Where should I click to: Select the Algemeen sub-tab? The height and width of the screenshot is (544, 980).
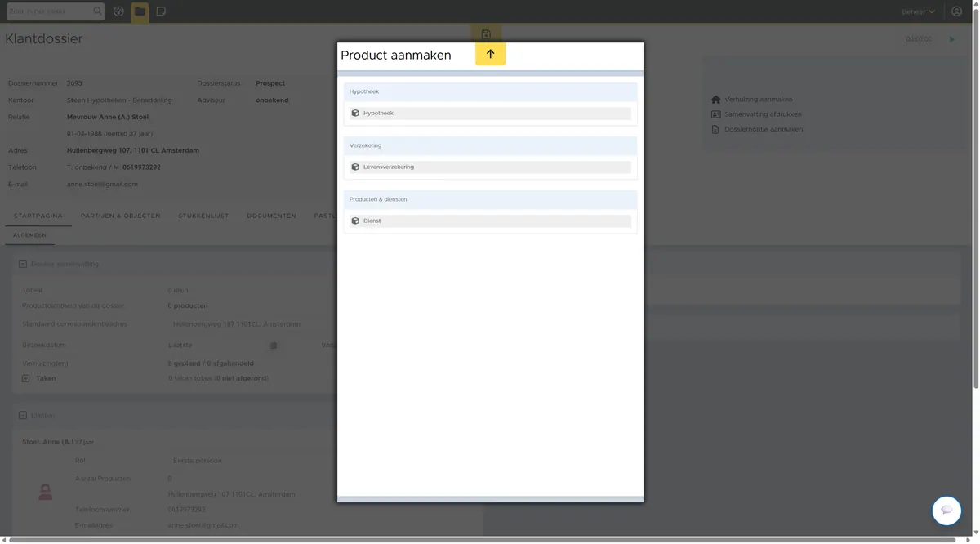29,235
